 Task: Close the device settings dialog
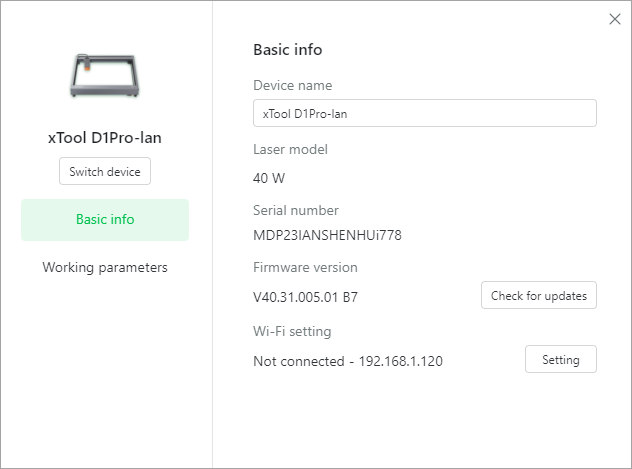(x=615, y=19)
